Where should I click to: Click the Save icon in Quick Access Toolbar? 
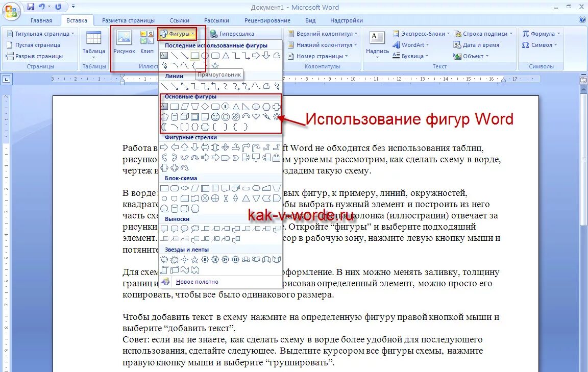pyautogui.click(x=31, y=6)
